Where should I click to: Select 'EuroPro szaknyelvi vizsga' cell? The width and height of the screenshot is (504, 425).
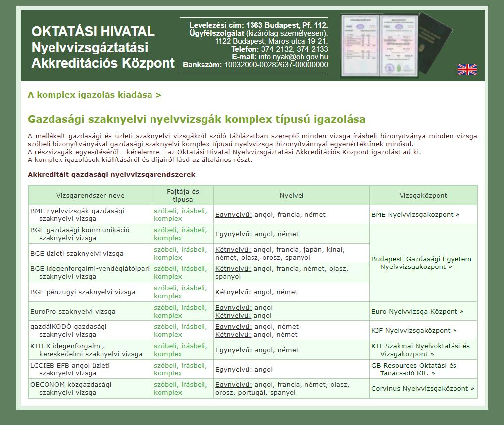(90, 311)
